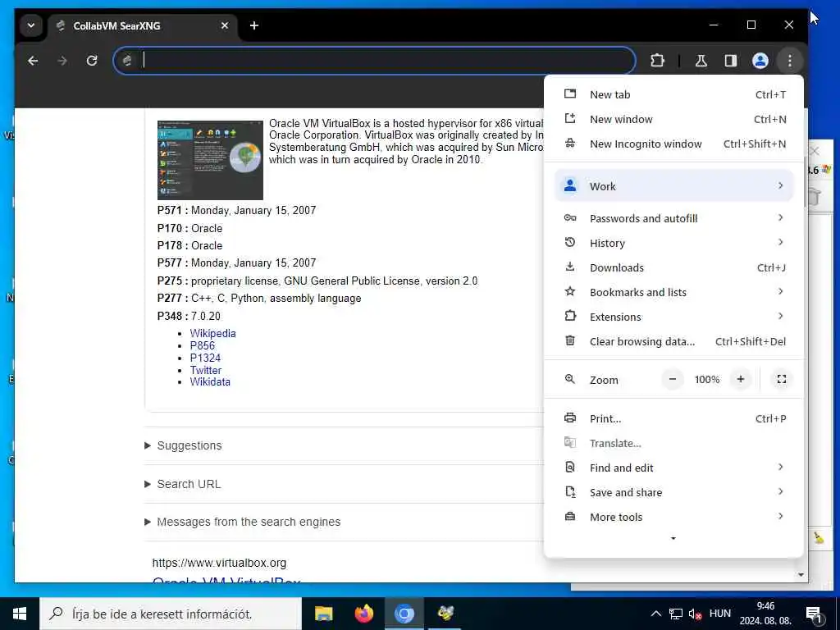This screenshot has width=840, height=630.
Task: Open Chrome Labs flask icon
Action: 701,61
